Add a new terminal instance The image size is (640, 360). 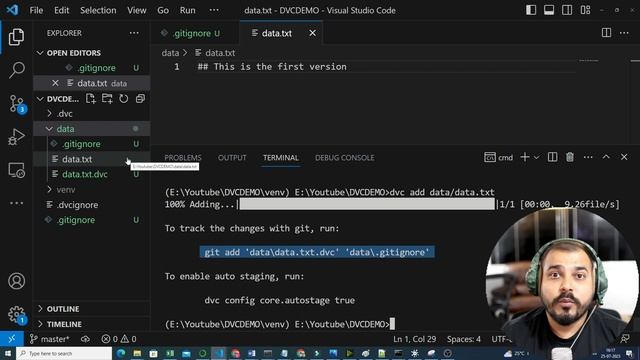[x=525, y=157]
